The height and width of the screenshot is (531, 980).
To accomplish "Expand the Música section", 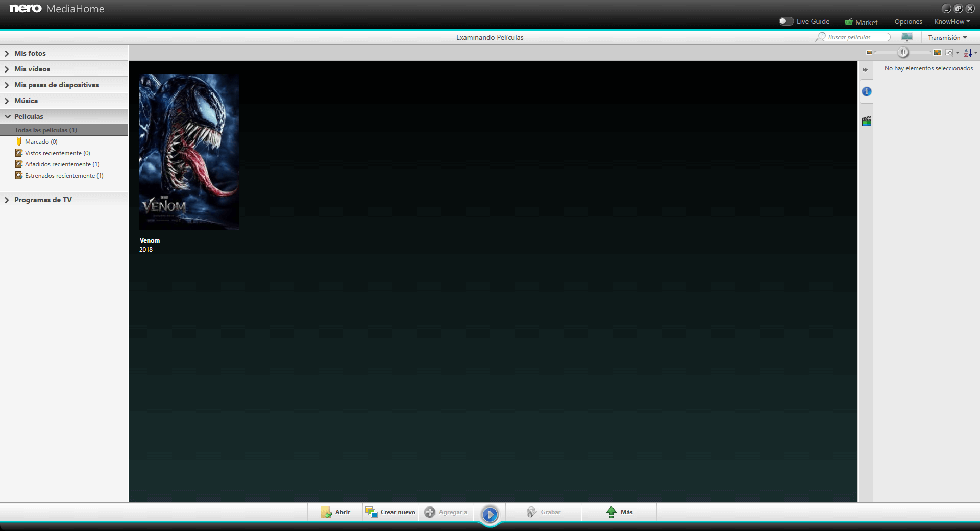I will (x=64, y=101).
